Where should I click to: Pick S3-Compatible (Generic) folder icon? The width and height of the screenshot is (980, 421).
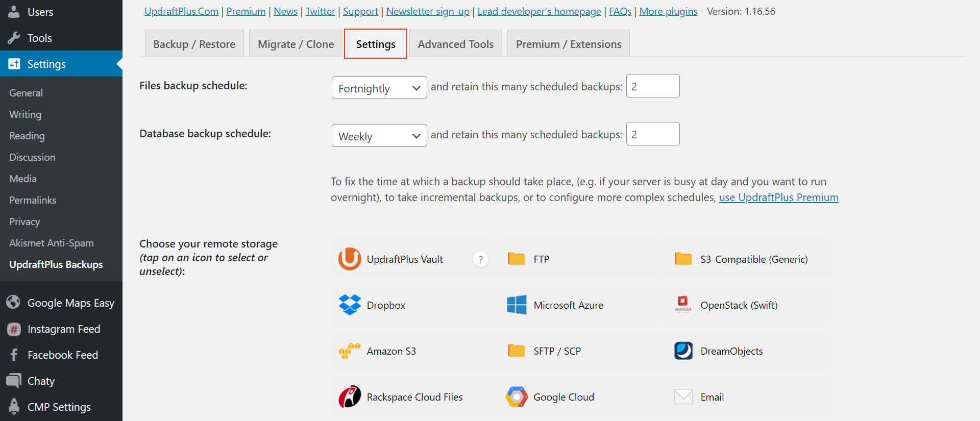coord(683,259)
